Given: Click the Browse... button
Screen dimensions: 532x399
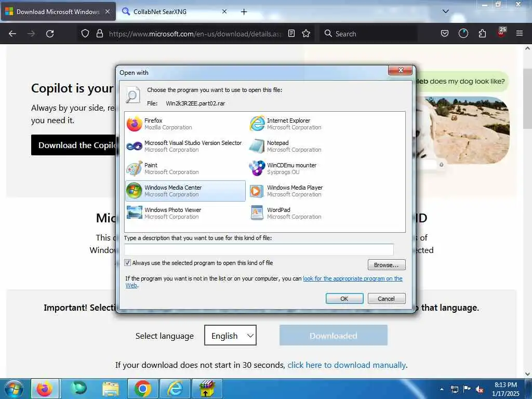Looking at the screenshot, I should [x=386, y=264].
